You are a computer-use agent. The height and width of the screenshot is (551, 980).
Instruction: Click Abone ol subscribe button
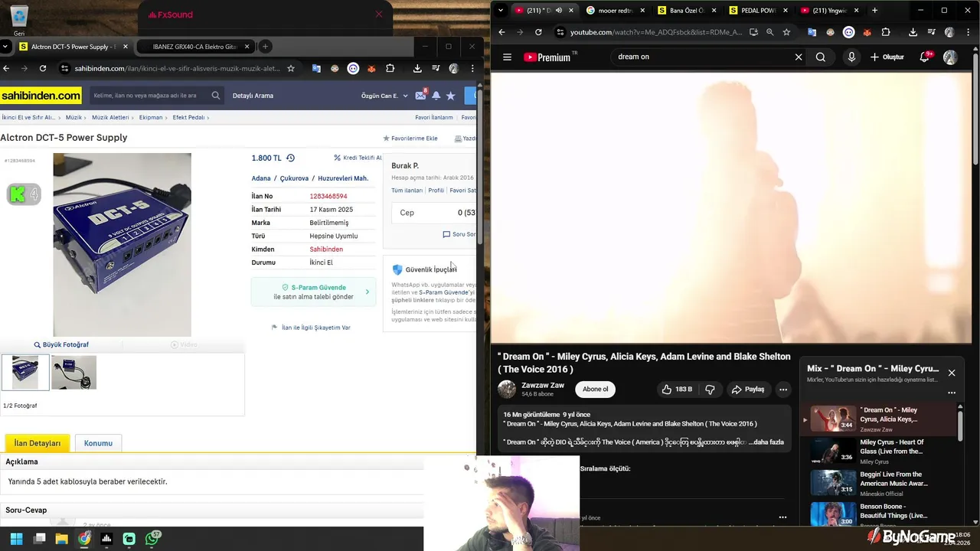pos(596,389)
